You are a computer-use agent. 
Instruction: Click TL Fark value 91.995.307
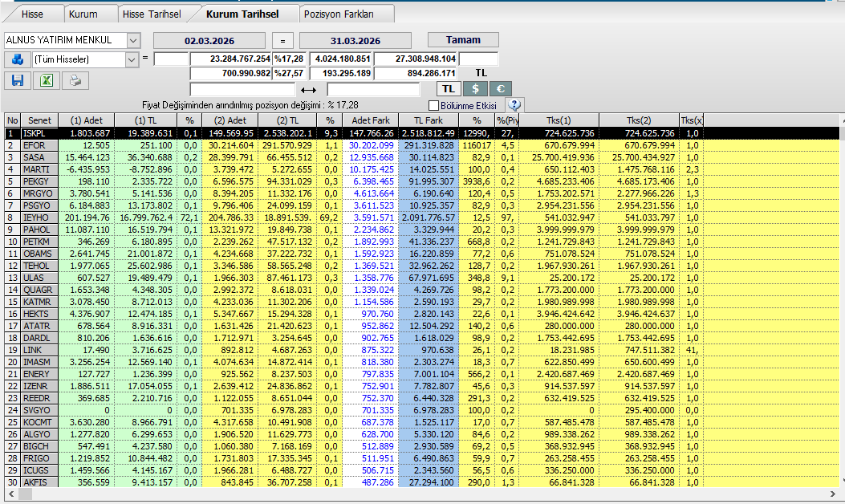click(x=429, y=181)
